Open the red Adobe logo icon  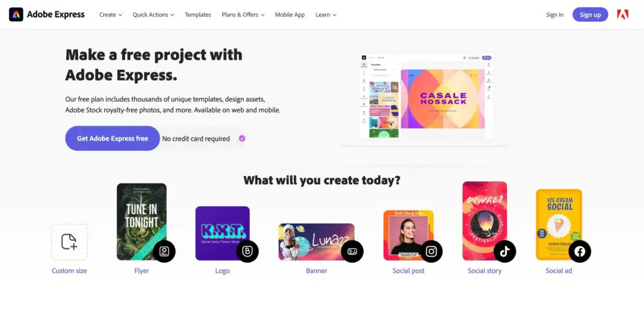(623, 14)
